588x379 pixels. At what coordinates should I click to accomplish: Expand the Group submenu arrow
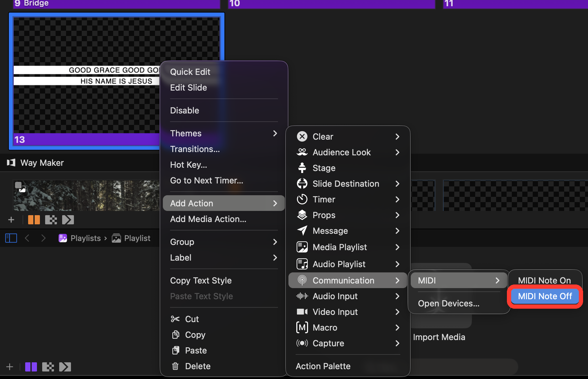click(x=275, y=242)
